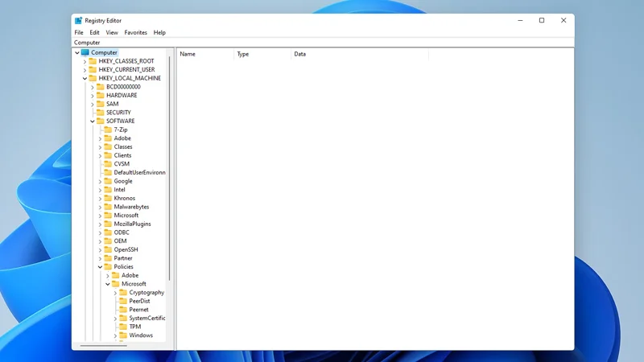Viewport: 644px width, 362px height.
Task: Select HKEY_CURRENT_USER folder icon
Action: (93, 70)
